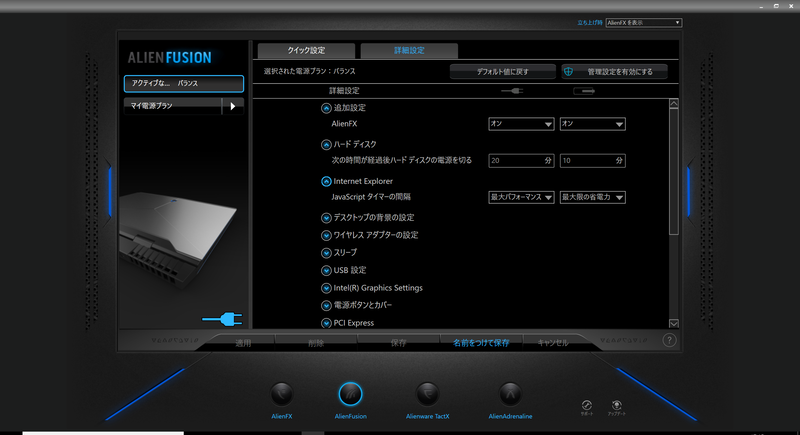Open the AlienFX module icon
Viewport: 800px width, 435px height.
click(282, 394)
